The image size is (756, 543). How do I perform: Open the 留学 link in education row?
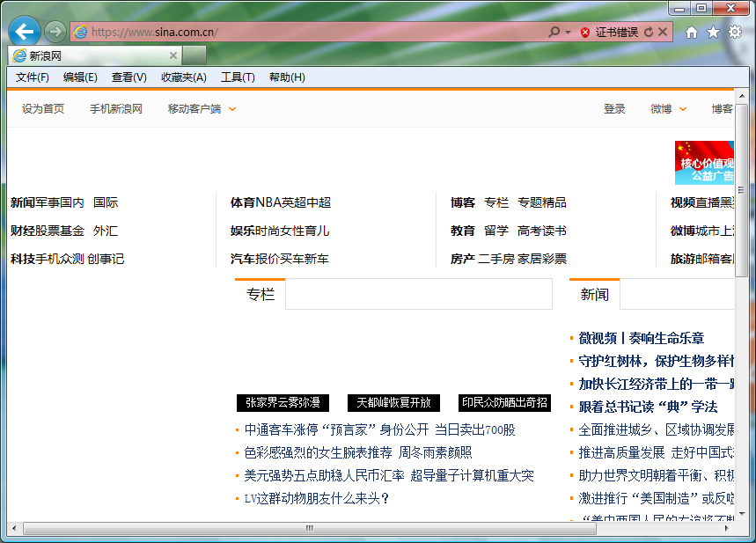(496, 231)
